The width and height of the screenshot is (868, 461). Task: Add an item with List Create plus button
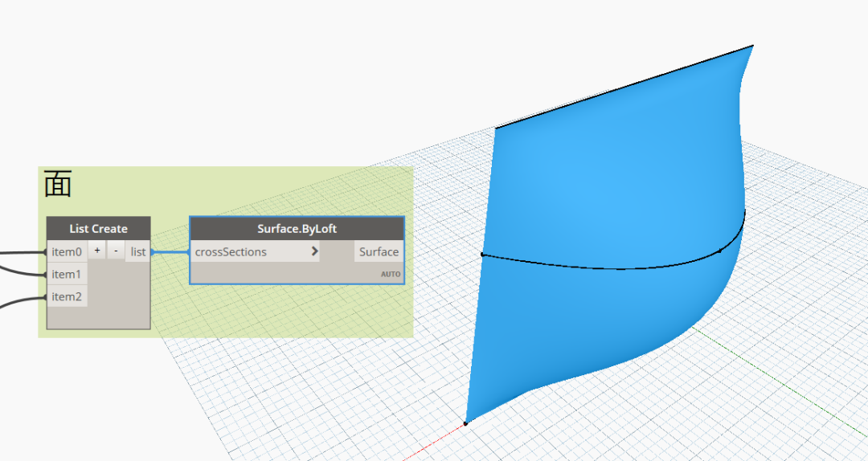(97, 251)
